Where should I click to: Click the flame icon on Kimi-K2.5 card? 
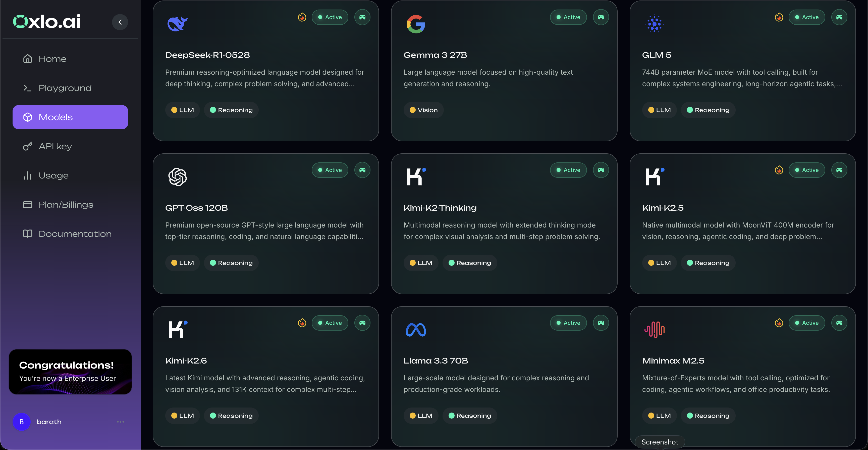[x=779, y=170]
